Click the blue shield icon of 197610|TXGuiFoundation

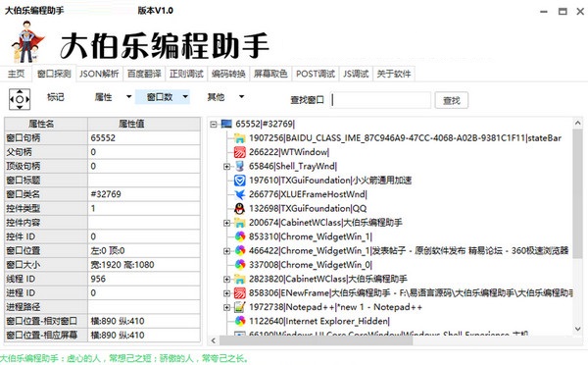(240, 181)
